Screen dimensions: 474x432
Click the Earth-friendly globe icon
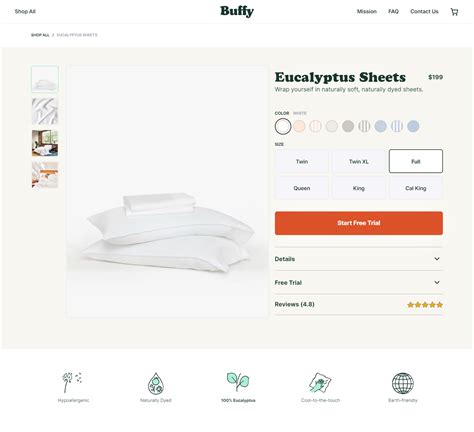point(403,383)
